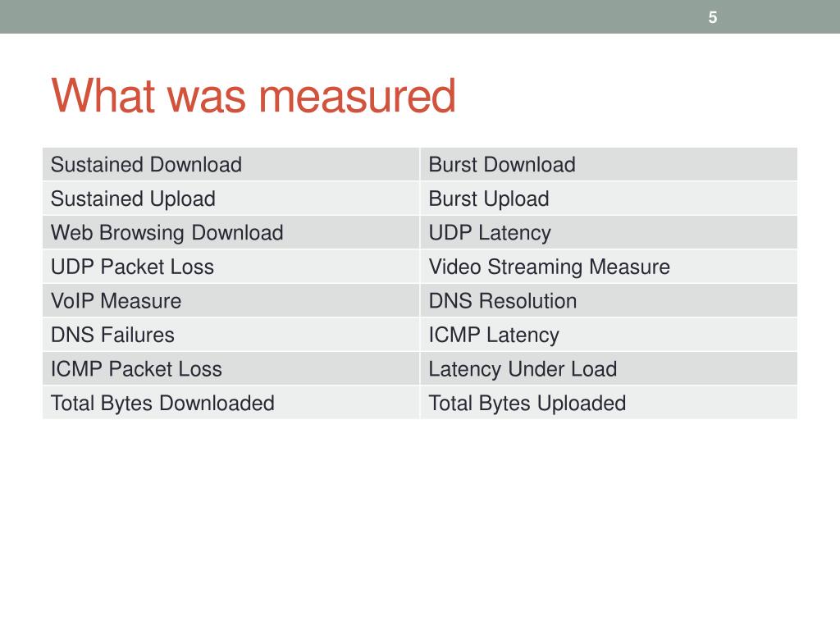Click the 'ICMP Packet Loss' cell

click(x=231, y=368)
